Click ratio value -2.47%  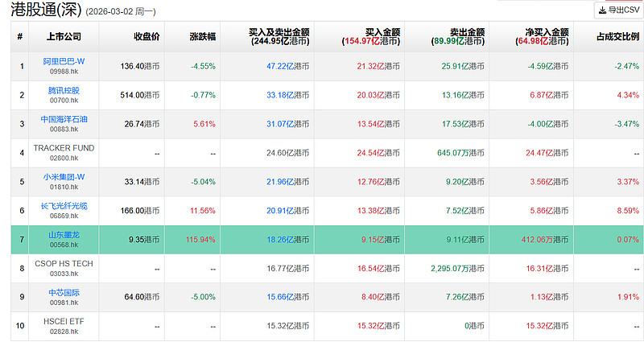click(627, 66)
